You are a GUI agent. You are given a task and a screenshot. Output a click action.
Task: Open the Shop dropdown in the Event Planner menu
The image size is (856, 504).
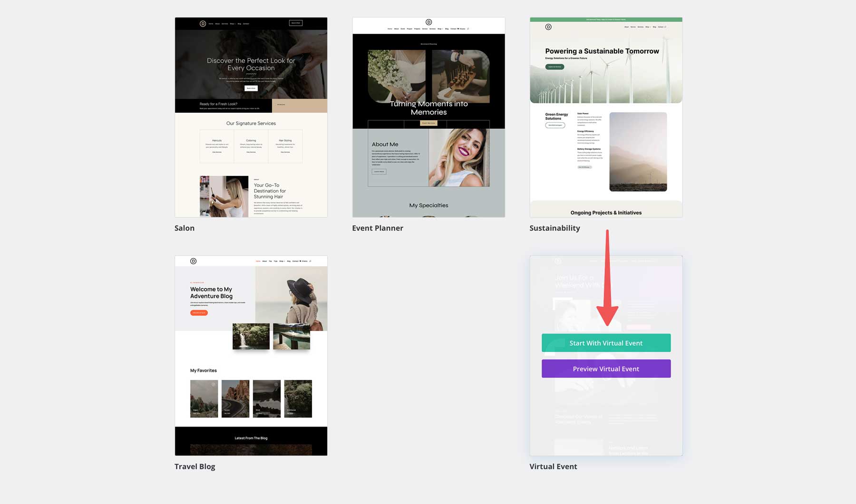(440, 29)
